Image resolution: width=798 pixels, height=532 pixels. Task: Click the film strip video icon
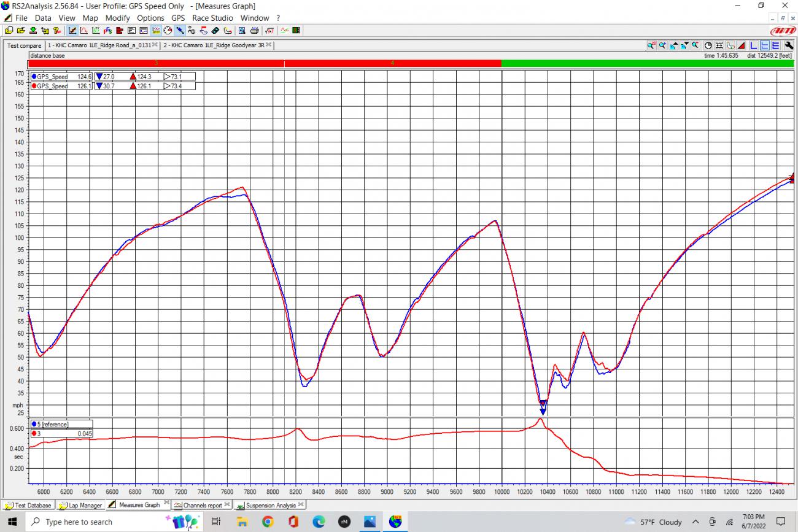click(x=296, y=30)
